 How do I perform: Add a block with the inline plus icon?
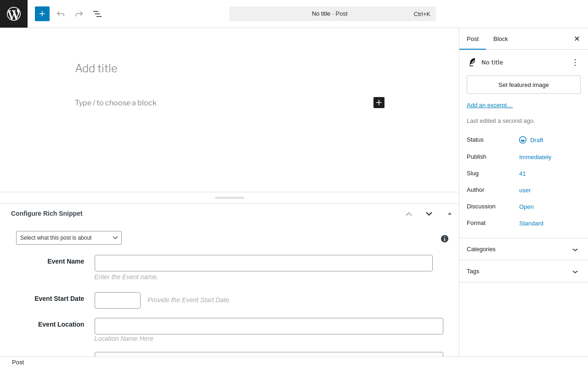tap(379, 103)
